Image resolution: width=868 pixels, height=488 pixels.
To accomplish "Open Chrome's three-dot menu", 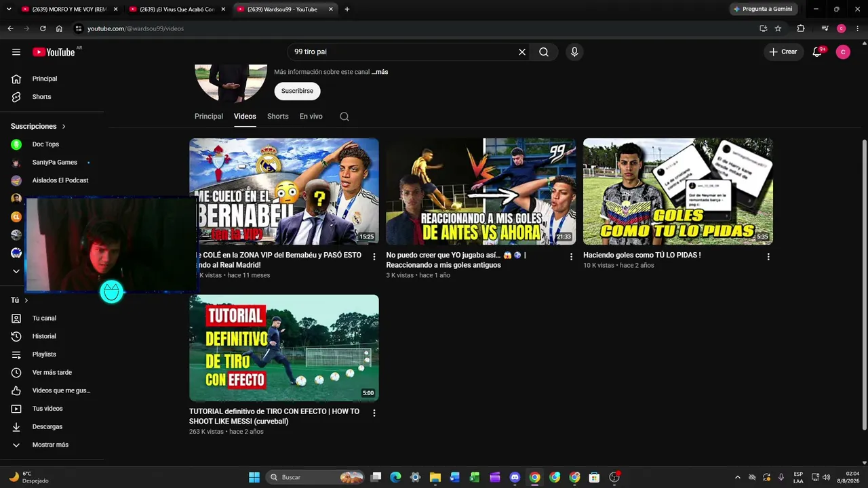I will click(x=857, y=28).
